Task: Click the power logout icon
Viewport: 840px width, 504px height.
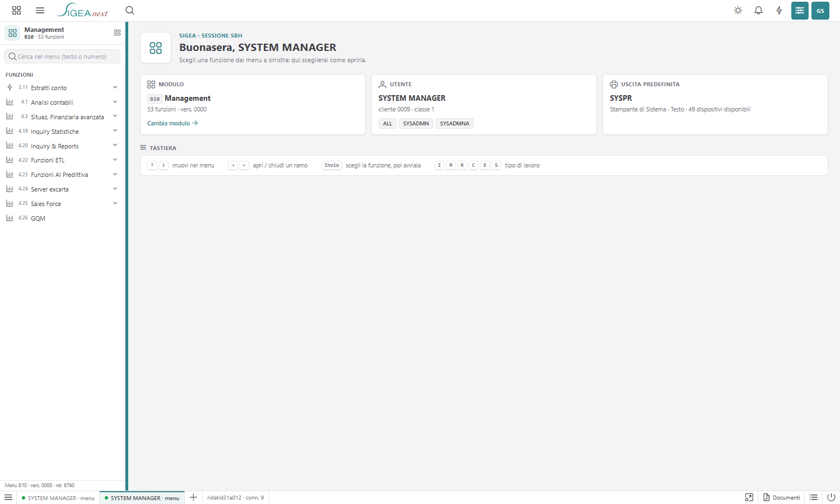Action: point(831,497)
